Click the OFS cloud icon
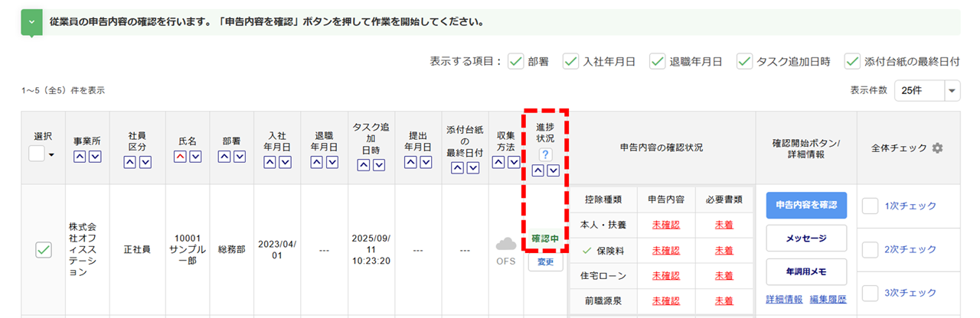This screenshot has width=980, height=318. [505, 245]
